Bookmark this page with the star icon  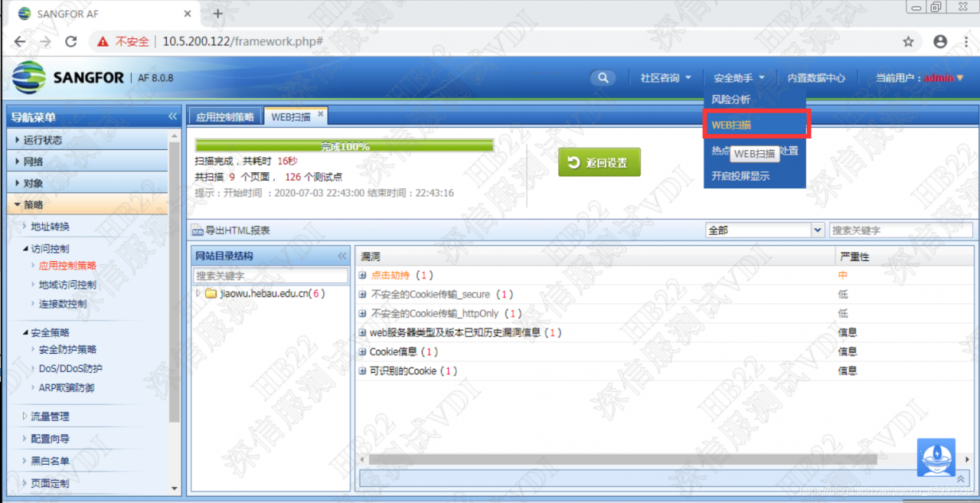[x=908, y=41]
